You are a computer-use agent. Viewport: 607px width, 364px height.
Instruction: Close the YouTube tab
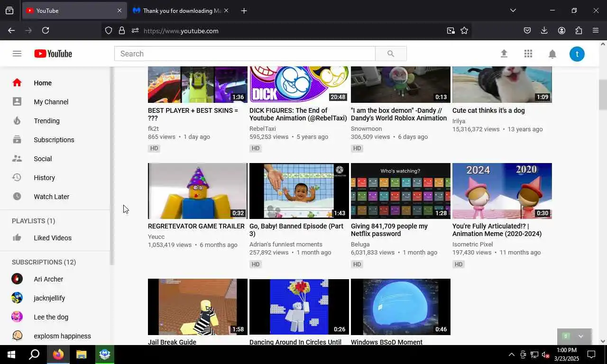pyautogui.click(x=119, y=10)
